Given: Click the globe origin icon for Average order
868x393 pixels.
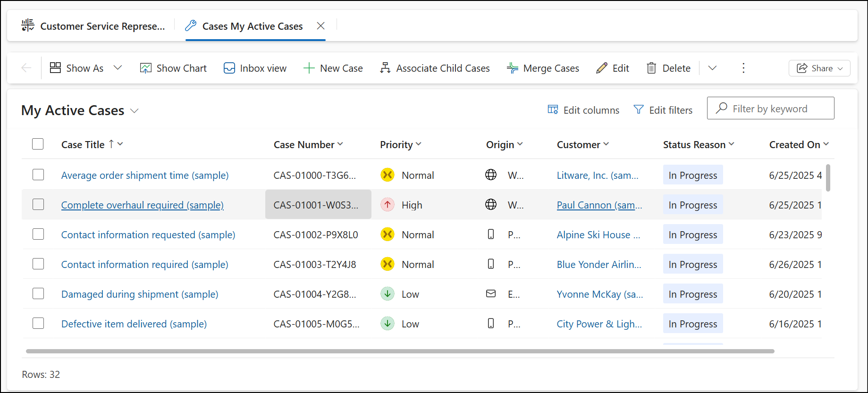Looking at the screenshot, I should [x=491, y=175].
